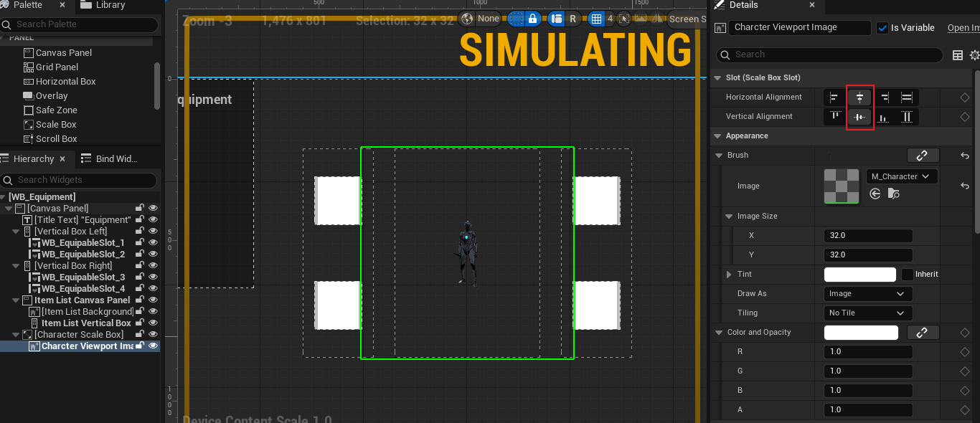
Task: Switch to the Hierarchy tab
Action: click(34, 159)
